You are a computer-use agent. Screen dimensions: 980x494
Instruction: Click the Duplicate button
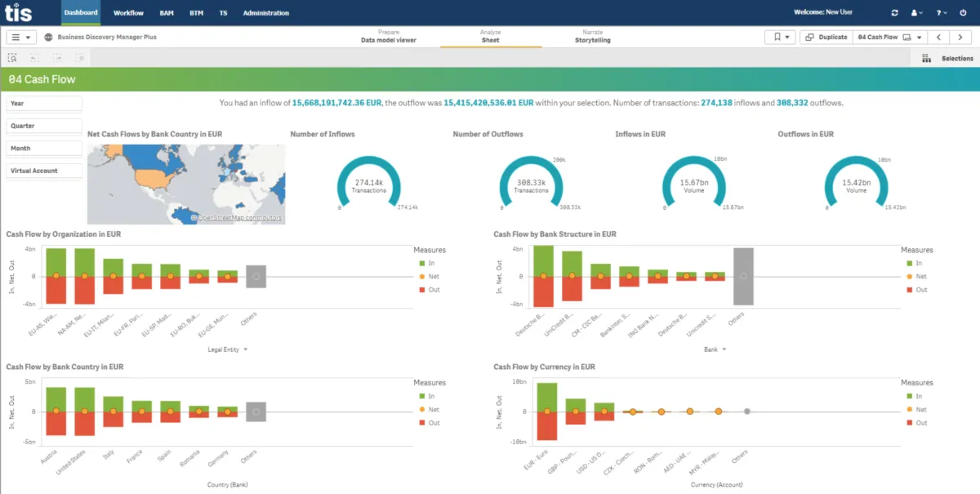tap(826, 37)
